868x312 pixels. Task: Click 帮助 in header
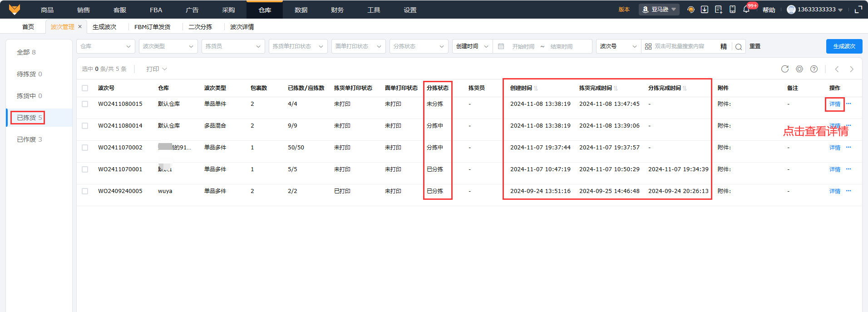(x=769, y=10)
